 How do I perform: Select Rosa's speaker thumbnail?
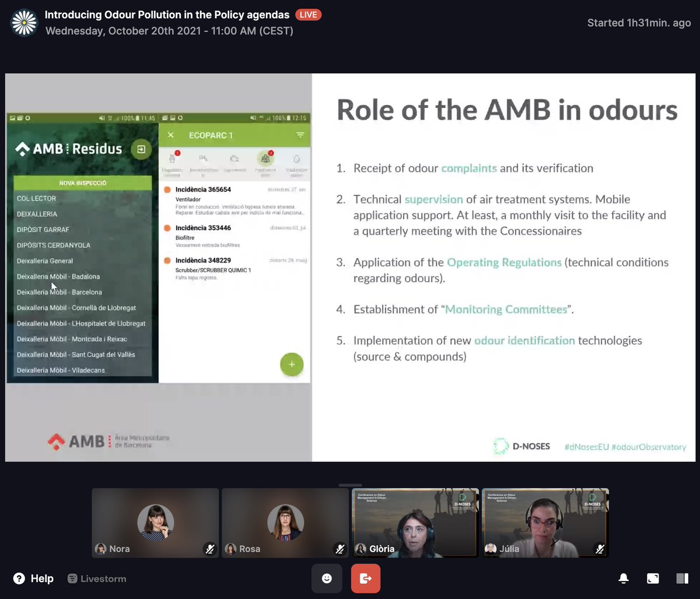pyautogui.click(x=285, y=523)
